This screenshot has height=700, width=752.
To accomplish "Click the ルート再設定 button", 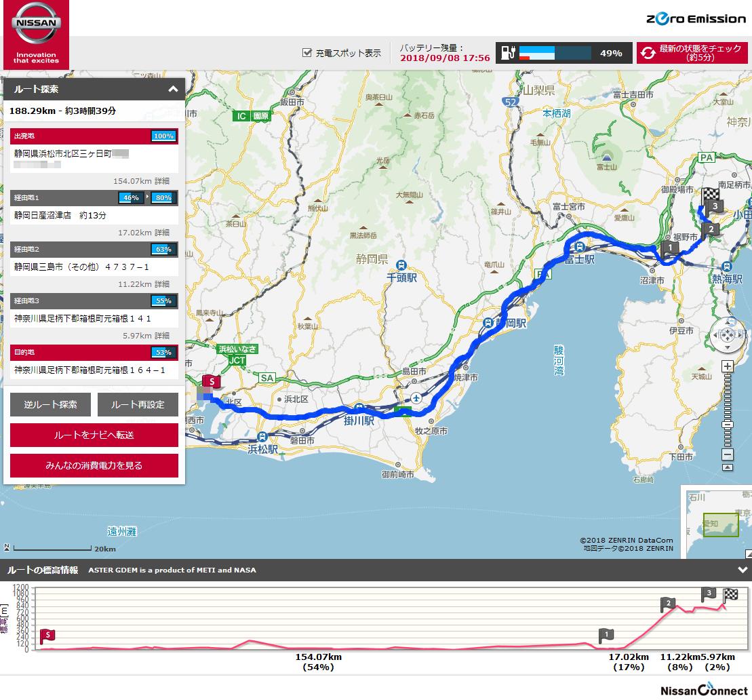I will (138, 404).
